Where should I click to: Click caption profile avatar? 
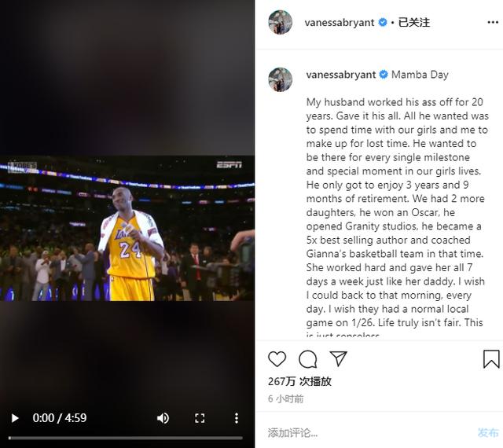pos(280,79)
